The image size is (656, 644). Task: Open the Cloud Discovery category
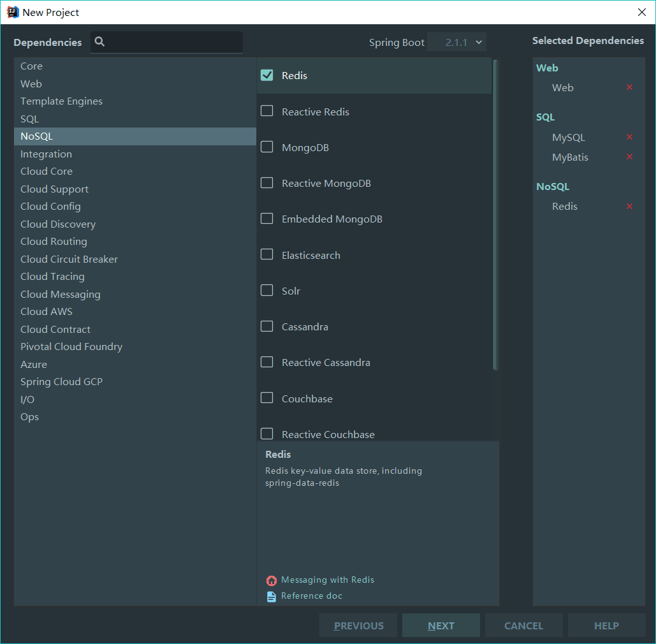pyautogui.click(x=135, y=224)
